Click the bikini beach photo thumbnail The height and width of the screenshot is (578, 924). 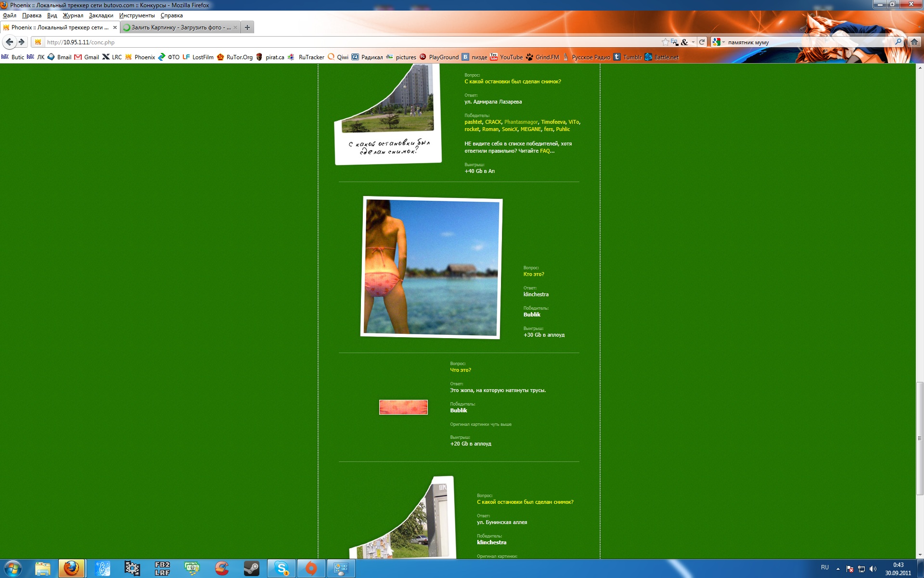431,267
